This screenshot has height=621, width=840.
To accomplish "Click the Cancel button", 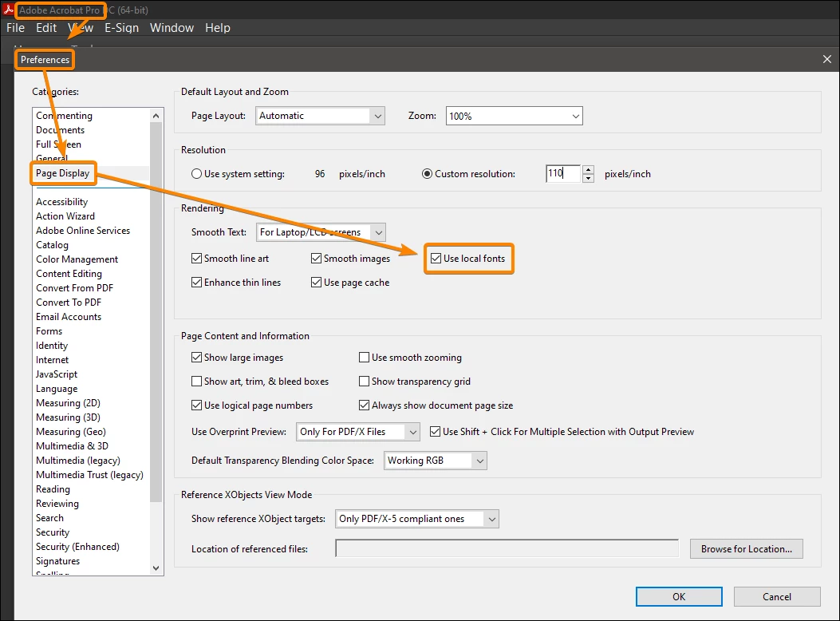I will tap(777, 597).
